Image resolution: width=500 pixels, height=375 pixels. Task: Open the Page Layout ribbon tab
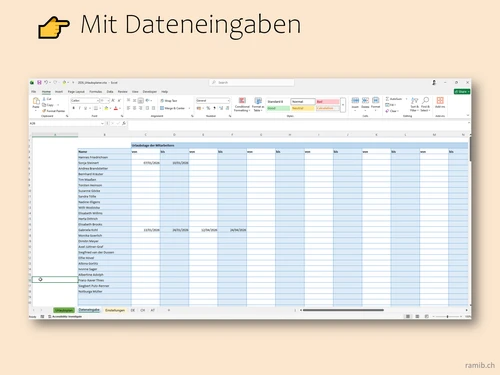(x=76, y=92)
